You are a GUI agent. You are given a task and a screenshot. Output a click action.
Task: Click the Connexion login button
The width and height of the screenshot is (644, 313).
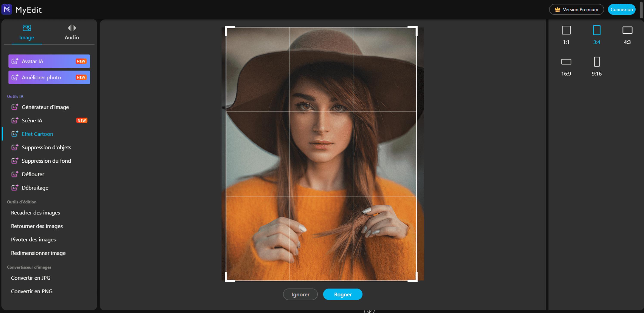coord(621,9)
